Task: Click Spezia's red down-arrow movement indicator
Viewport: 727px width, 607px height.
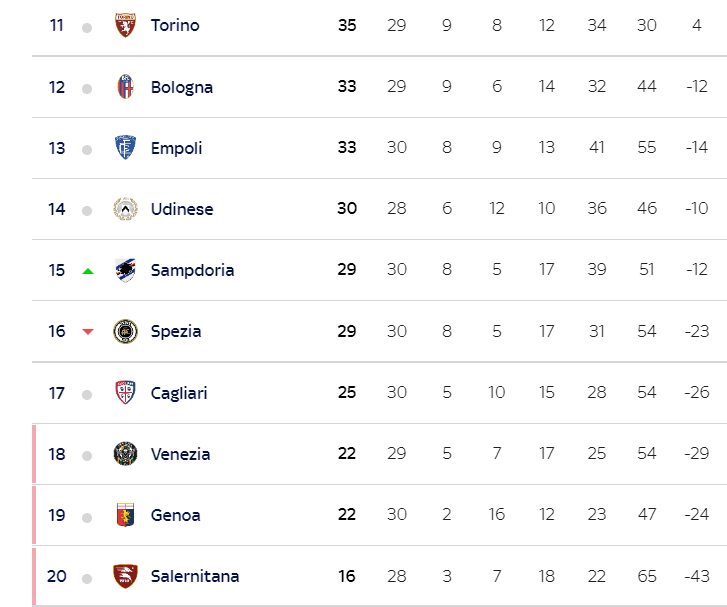Action: [x=88, y=332]
